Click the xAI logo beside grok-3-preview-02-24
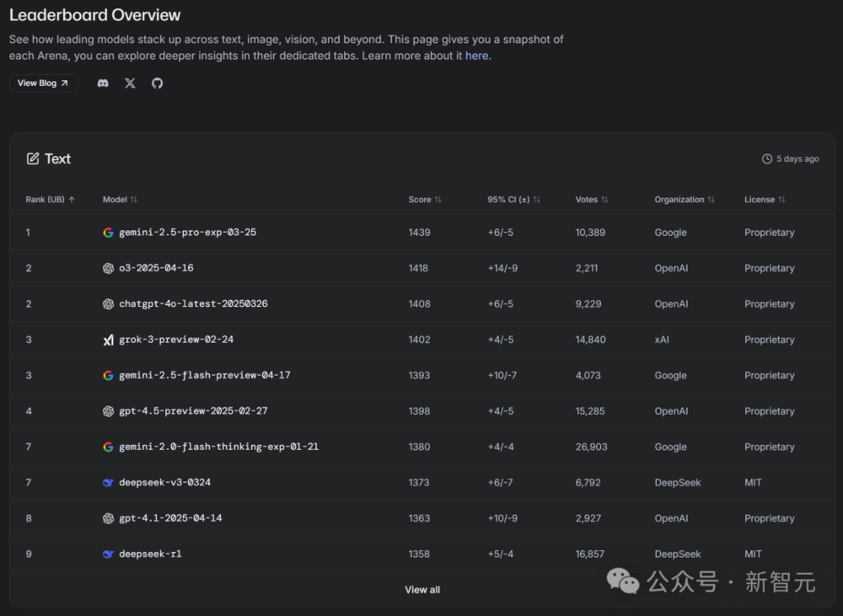 [x=108, y=340]
